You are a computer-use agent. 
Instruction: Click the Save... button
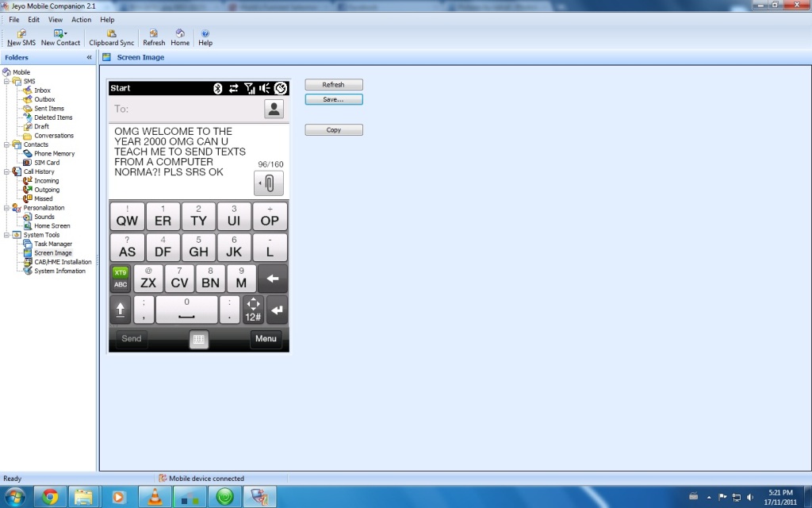[334, 99]
